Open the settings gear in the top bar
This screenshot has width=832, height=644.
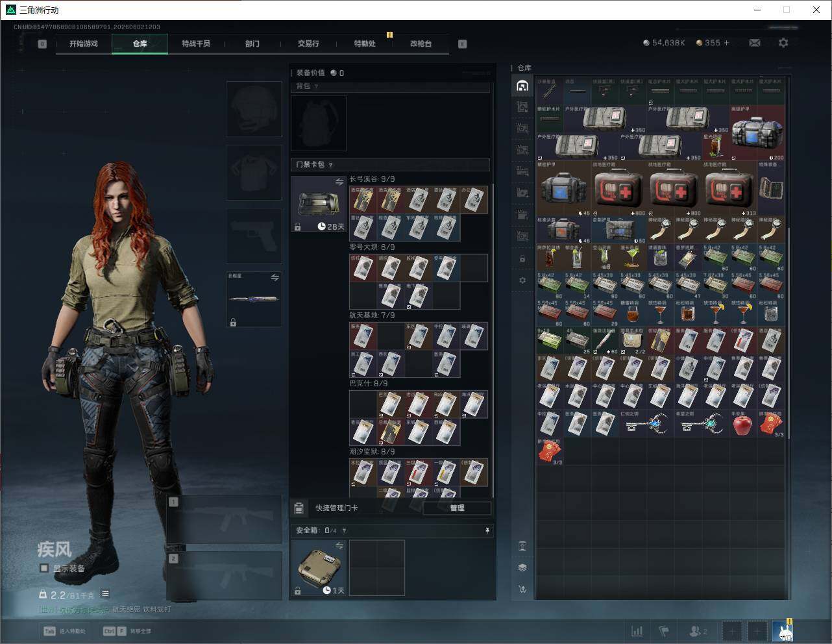[783, 43]
